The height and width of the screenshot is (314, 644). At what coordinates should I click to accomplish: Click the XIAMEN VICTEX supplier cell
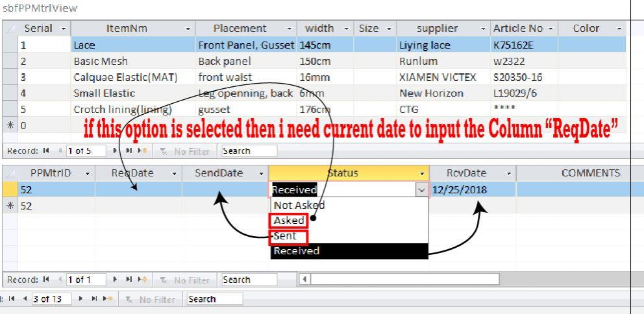(x=443, y=77)
